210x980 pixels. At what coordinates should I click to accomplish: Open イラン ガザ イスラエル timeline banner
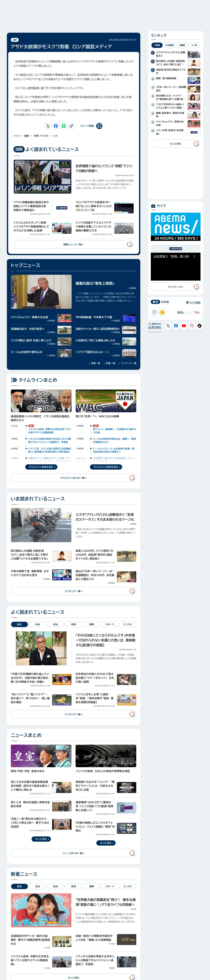41,401
